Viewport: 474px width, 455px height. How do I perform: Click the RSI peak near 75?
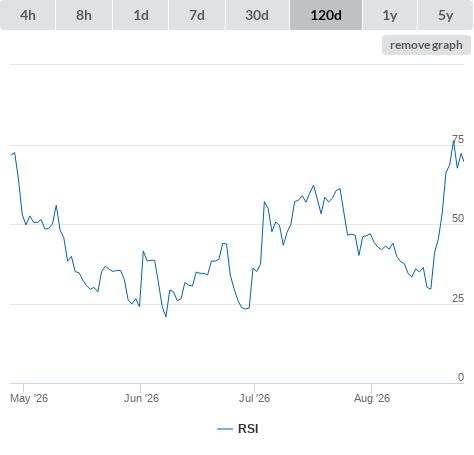pyautogui.click(x=454, y=141)
